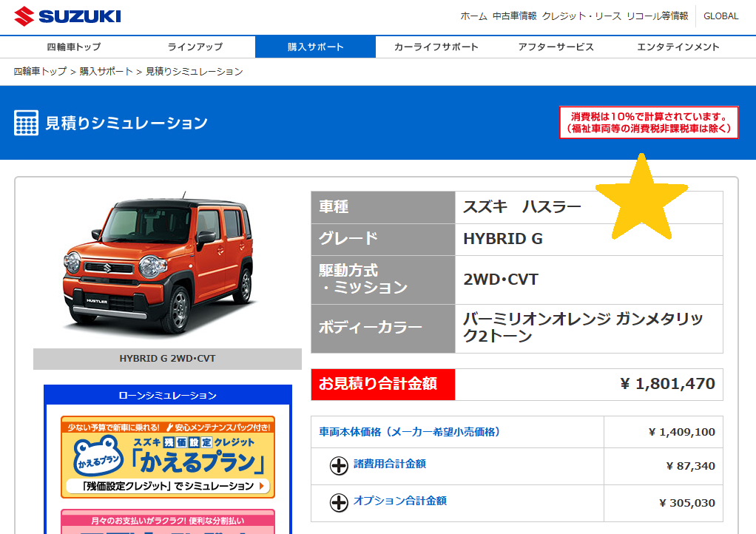The height and width of the screenshot is (534, 756).
Task: Open the ラインアップ menu item
Action: point(195,47)
